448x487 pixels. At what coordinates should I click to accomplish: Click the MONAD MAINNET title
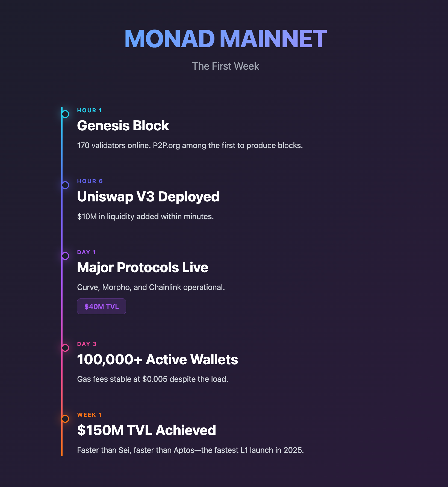[x=225, y=39]
